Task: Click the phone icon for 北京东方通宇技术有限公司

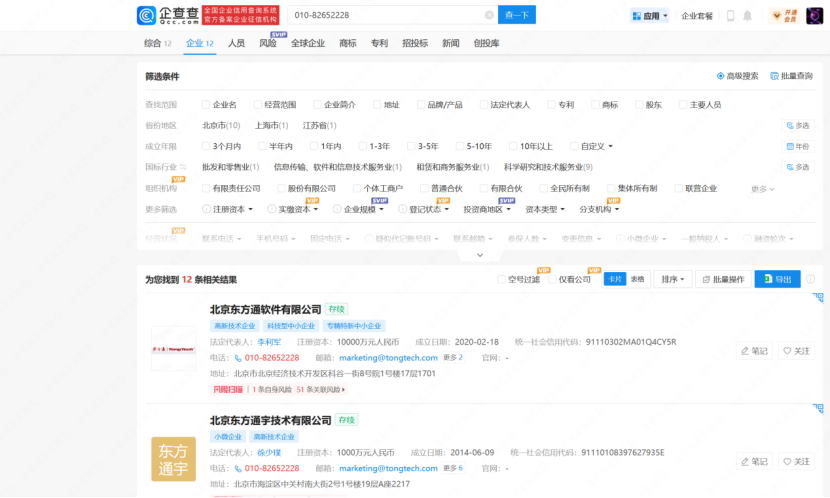Action: click(x=238, y=469)
